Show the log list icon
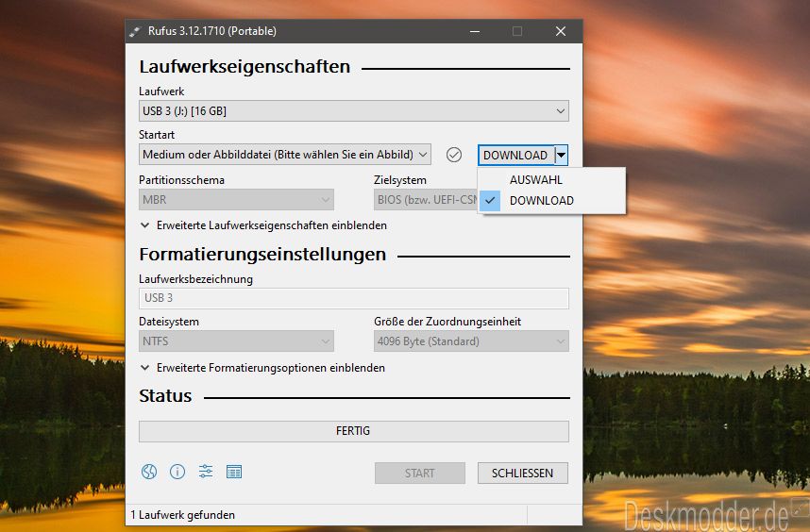This screenshot has width=810, height=532. [x=234, y=472]
